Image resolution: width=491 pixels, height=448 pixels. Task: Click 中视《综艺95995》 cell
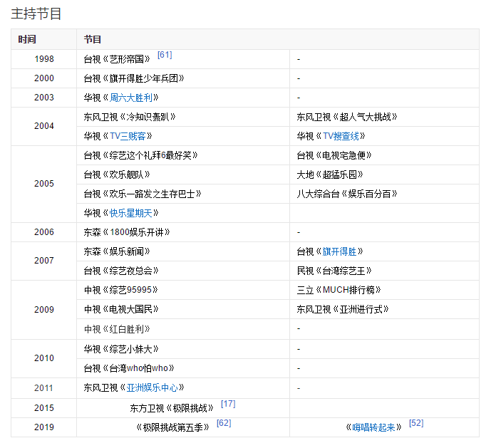(x=183, y=290)
